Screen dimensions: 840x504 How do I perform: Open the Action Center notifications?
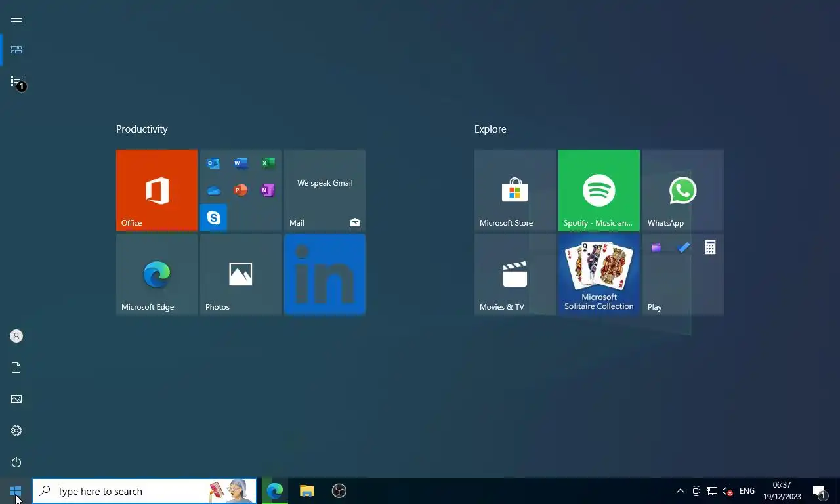click(820, 491)
